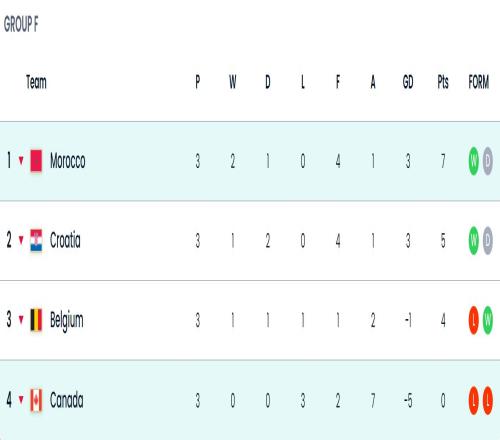Image resolution: width=500 pixels, height=440 pixels.
Task: Click the Belgium flag icon
Action: [36, 320]
